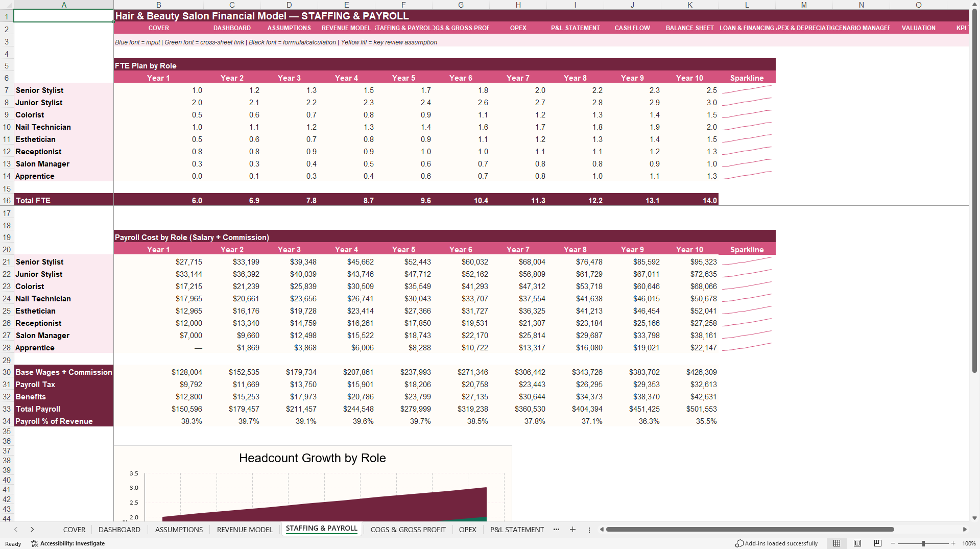
Task: Follow COVER link in navigation row
Action: click(x=158, y=28)
